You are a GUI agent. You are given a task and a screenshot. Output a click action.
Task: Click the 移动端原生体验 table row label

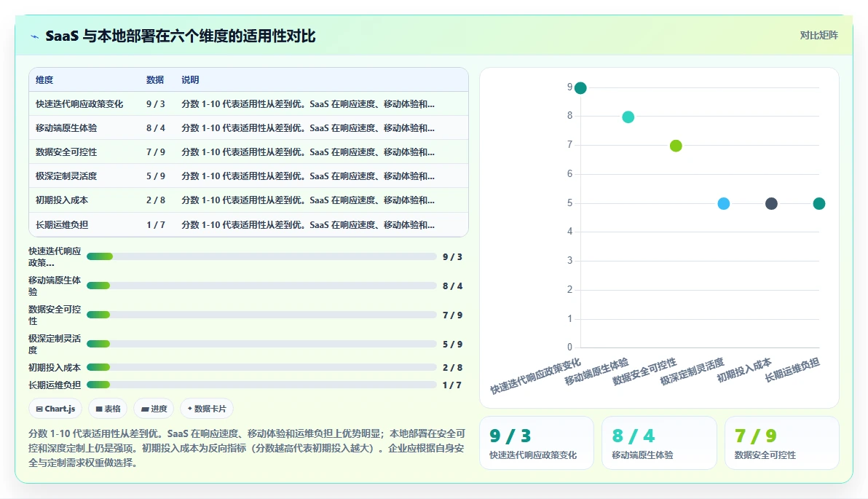click(66, 128)
